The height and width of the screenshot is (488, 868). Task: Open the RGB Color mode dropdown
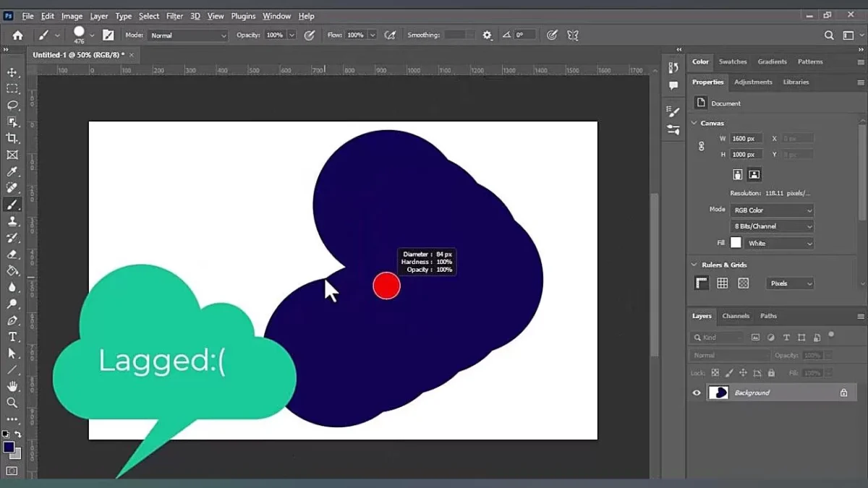(x=772, y=210)
